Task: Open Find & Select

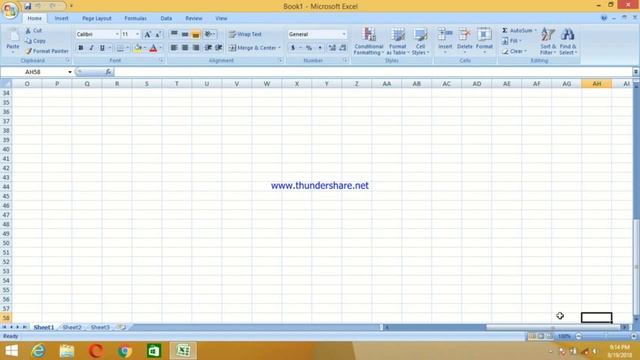Action: tap(568, 41)
